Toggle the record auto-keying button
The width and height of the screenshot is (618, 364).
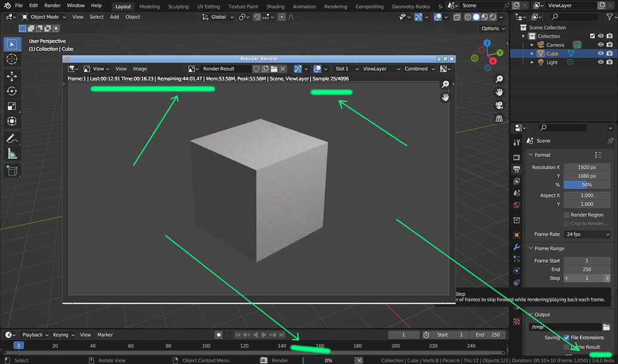219,335
